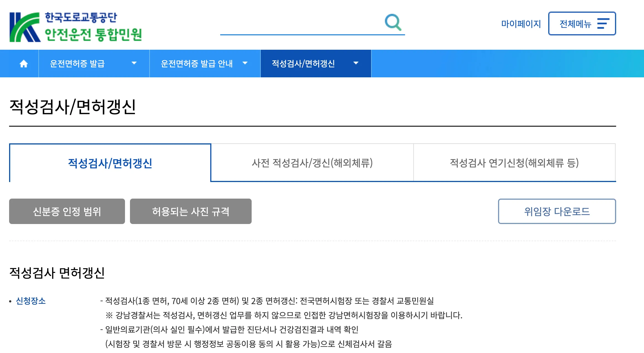Open the 마이페이지 link
The image size is (644, 353).
pos(521,24)
